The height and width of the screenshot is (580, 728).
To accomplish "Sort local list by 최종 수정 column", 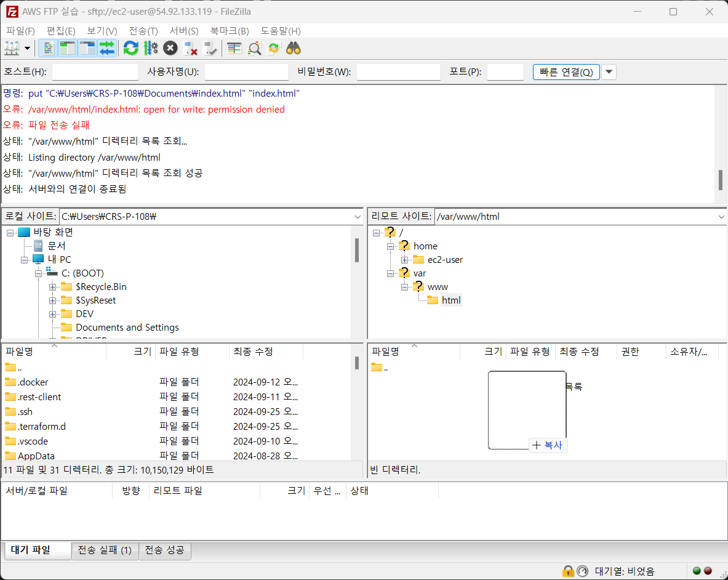I will pyautogui.click(x=266, y=352).
